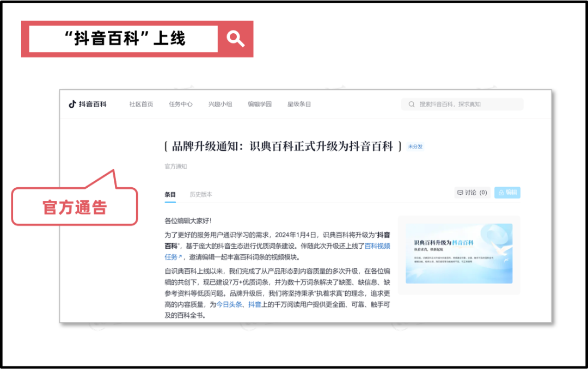Click the search magnifier in search box
Viewport: 588px width, 369px height.
(x=412, y=104)
